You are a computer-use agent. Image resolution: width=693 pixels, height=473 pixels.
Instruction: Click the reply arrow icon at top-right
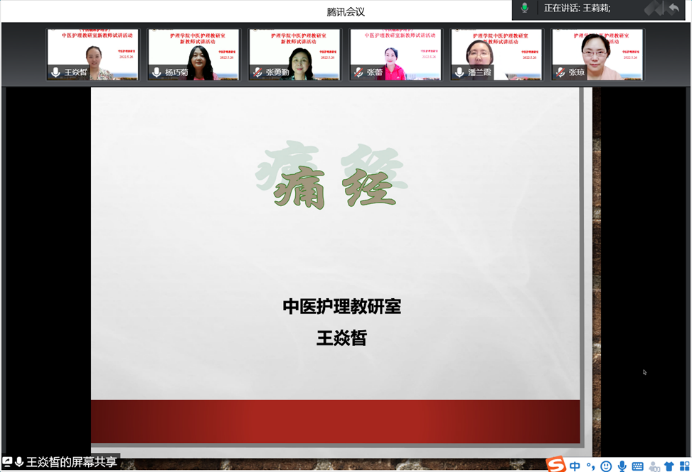pos(673,8)
